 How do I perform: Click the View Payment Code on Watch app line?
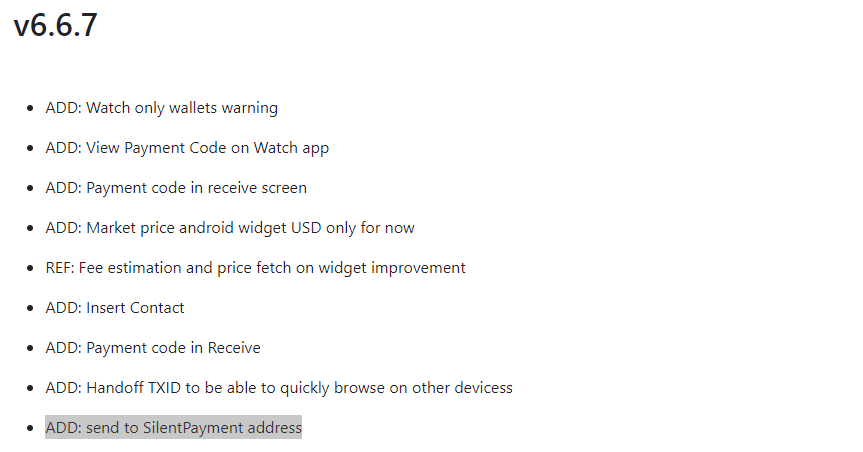187,148
